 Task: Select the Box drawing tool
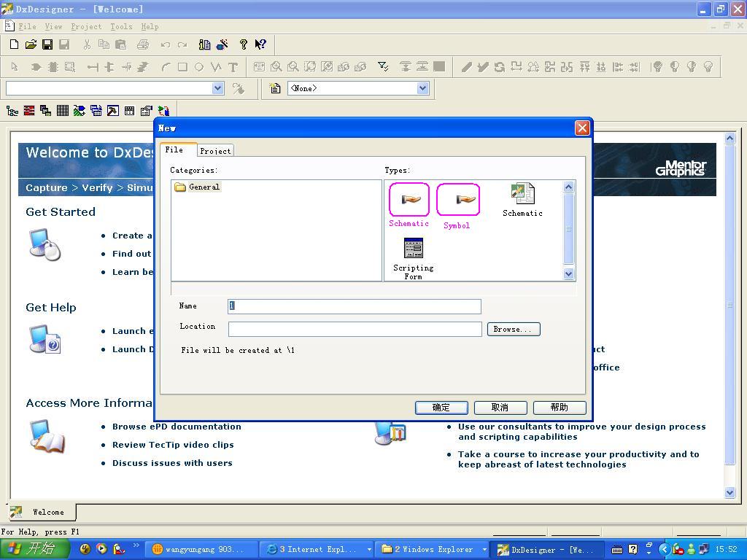[182, 67]
